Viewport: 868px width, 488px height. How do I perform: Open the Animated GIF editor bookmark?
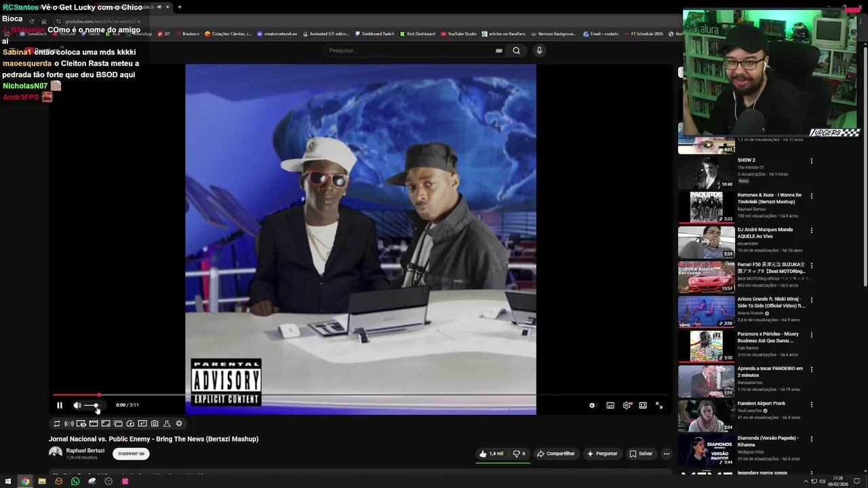[x=325, y=34]
